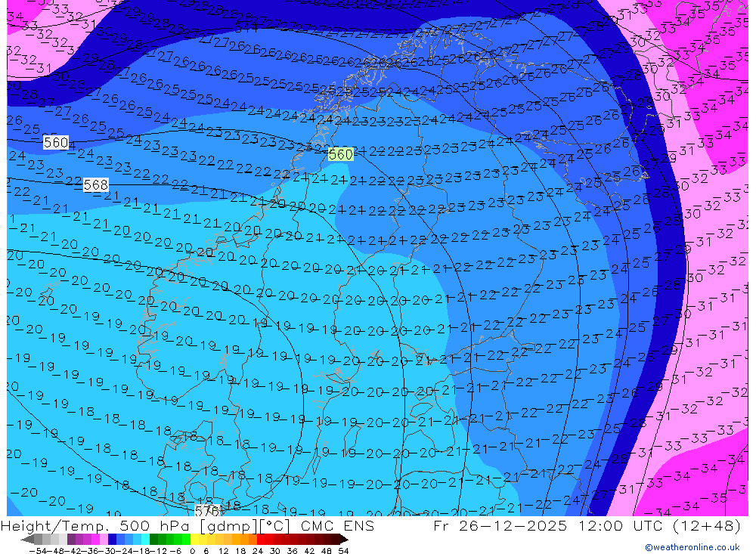Pick the dark blue legend swatch at -30
This screenshot has width=756, height=554.
tap(112, 539)
